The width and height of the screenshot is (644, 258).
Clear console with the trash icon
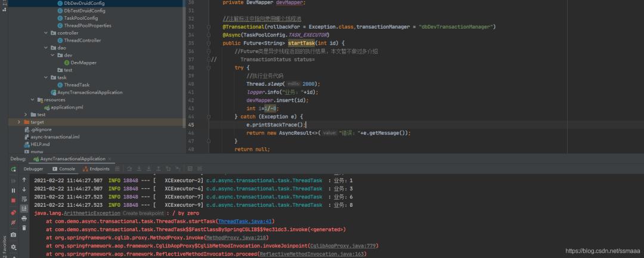pyautogui.click(x=24, y=227)
